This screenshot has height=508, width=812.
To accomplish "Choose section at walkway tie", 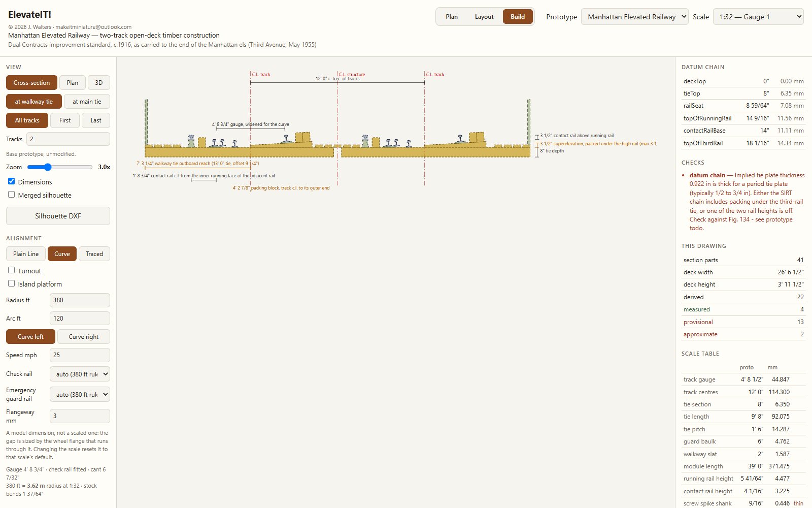I will pyautogui.click(x=34, y=102).
